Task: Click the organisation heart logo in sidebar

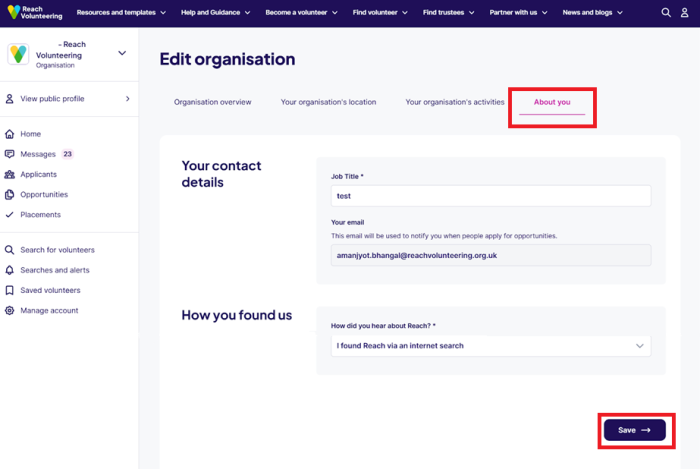Action: [18, 54]
